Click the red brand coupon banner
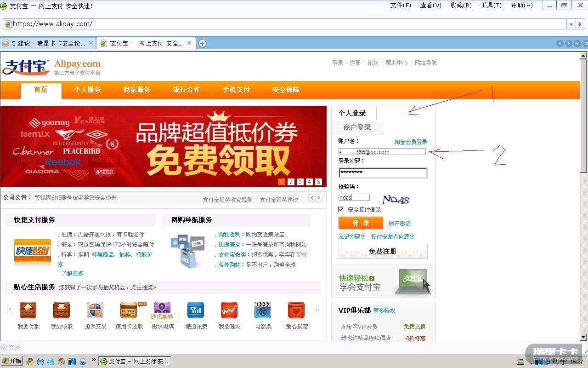Screen dimensions: 588x368 (x=163, y=146)
